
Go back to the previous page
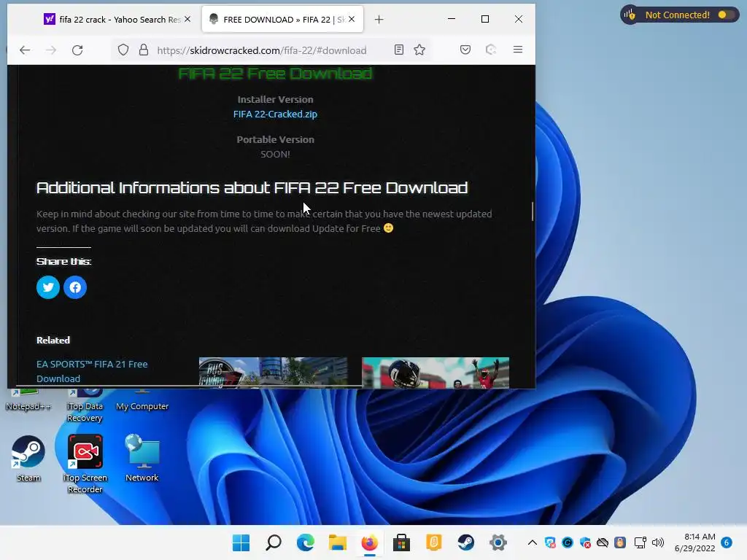(25, 50)
